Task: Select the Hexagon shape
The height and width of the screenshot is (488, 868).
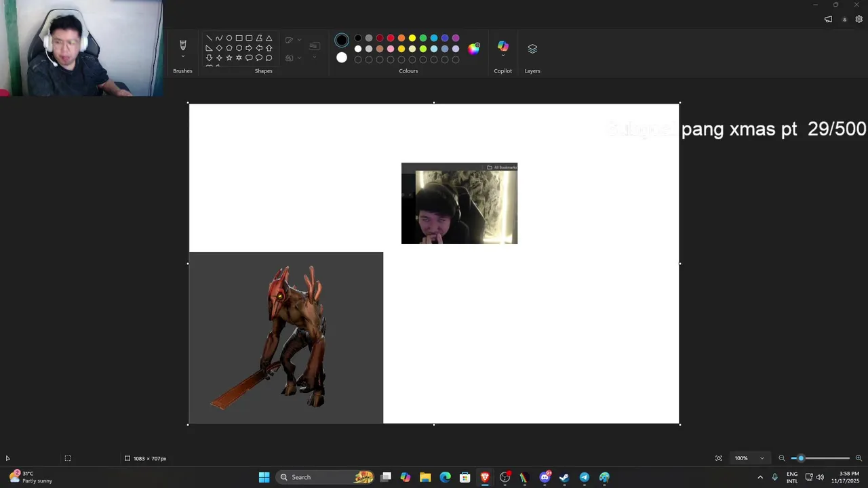Action: 239,48
